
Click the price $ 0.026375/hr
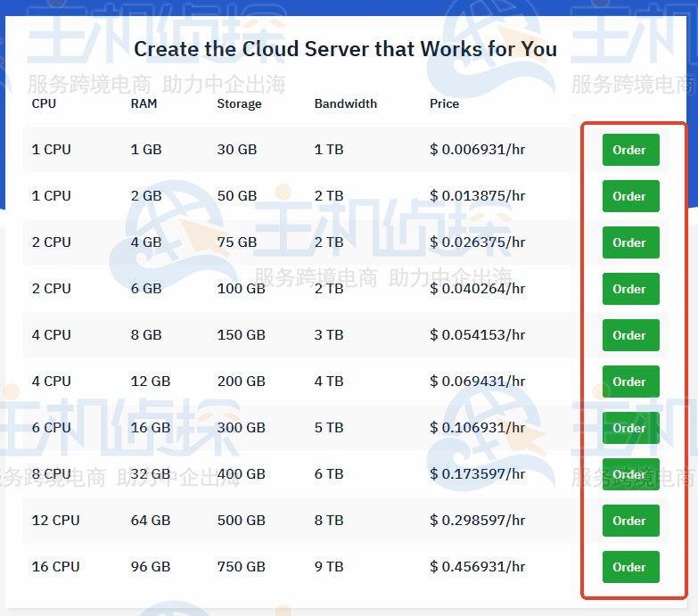click(x=477, y=242)
